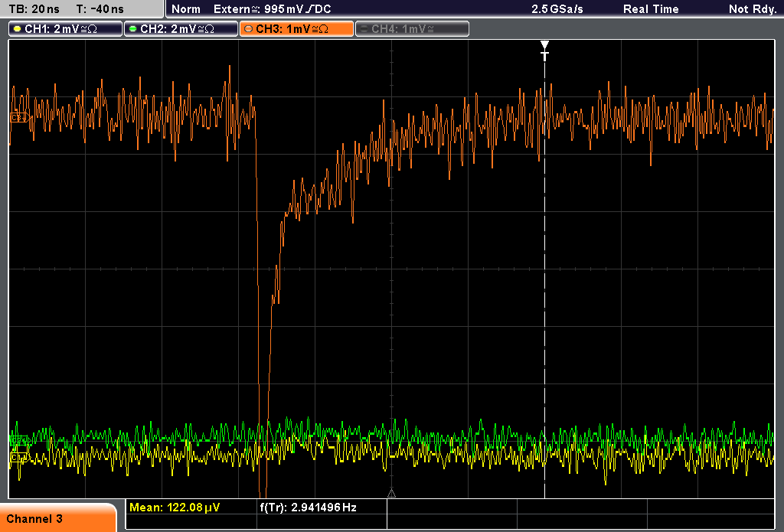Click the green CH2 ground level marker on the left edge
The image size is (784, 532).
click(20, 440)
